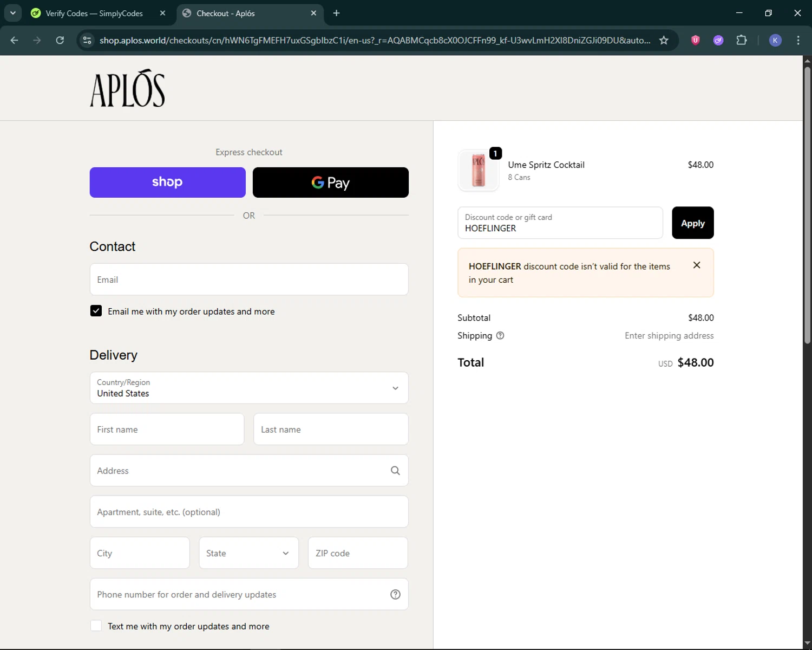
Task: Click the Last name field
Action: [x=331, y=430]
